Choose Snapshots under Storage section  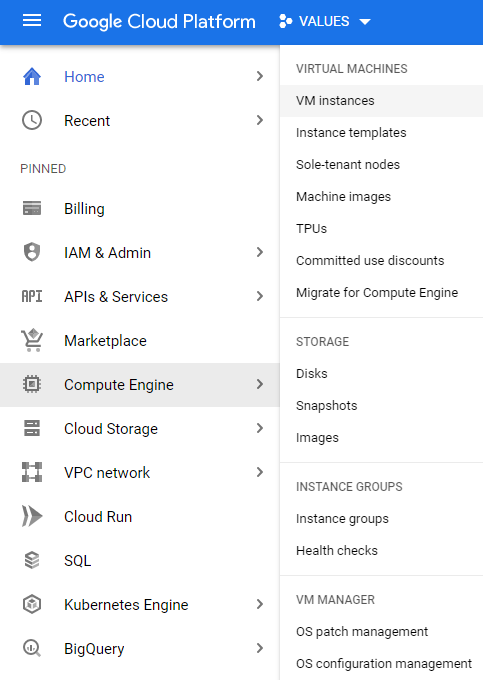click(x=326, y=405)
